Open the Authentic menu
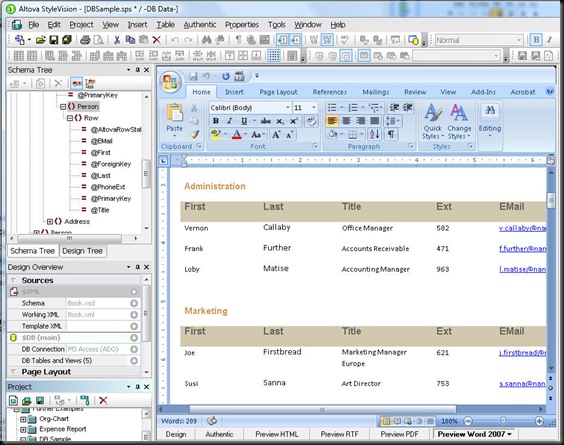 pos(200,24)
